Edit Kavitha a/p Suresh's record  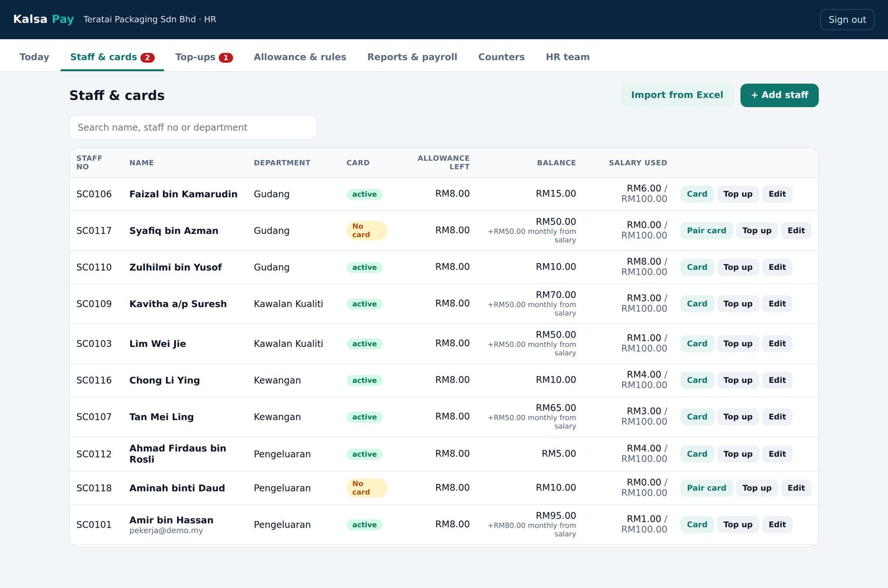coord(777,304)
